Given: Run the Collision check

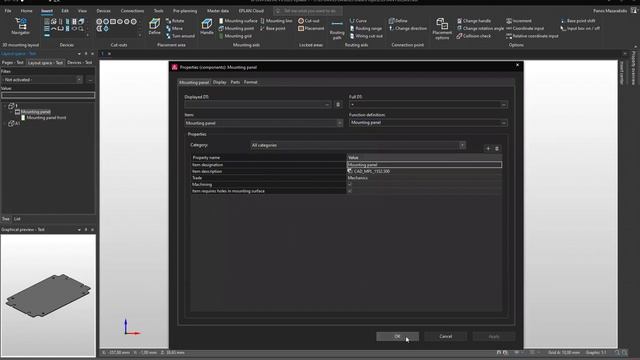Looking at the screenshot, I should [474, 36].
